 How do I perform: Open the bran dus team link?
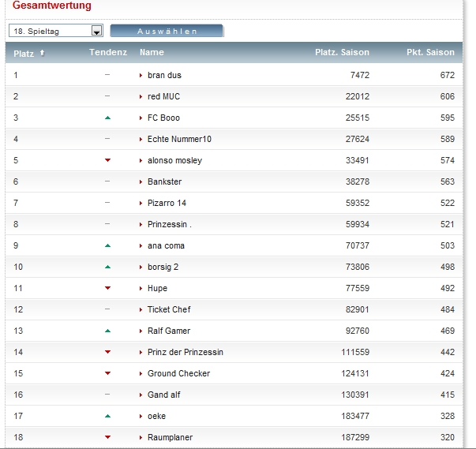[164, 75]
